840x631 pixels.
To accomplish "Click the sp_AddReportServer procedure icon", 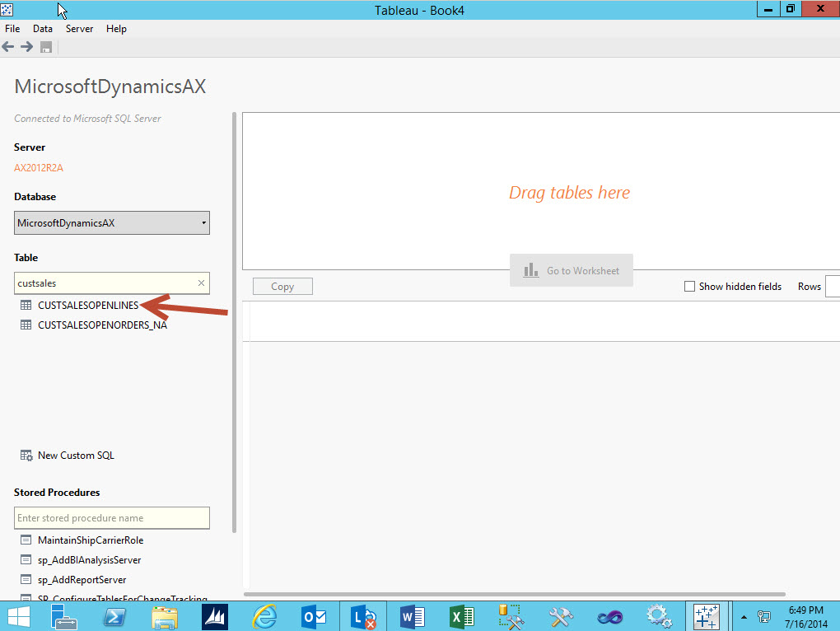I will (x=26, y=580).
